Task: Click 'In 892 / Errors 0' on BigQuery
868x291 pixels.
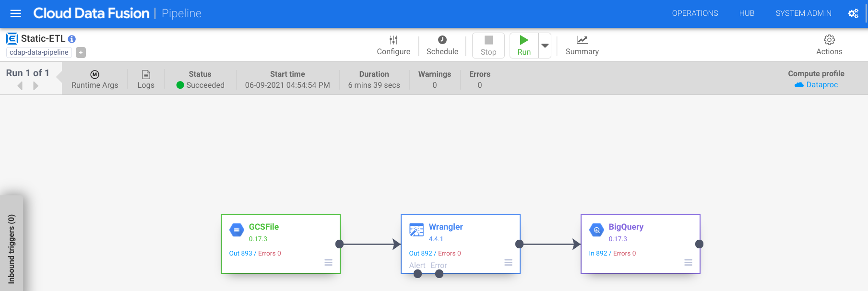Action: pos(612,253)
